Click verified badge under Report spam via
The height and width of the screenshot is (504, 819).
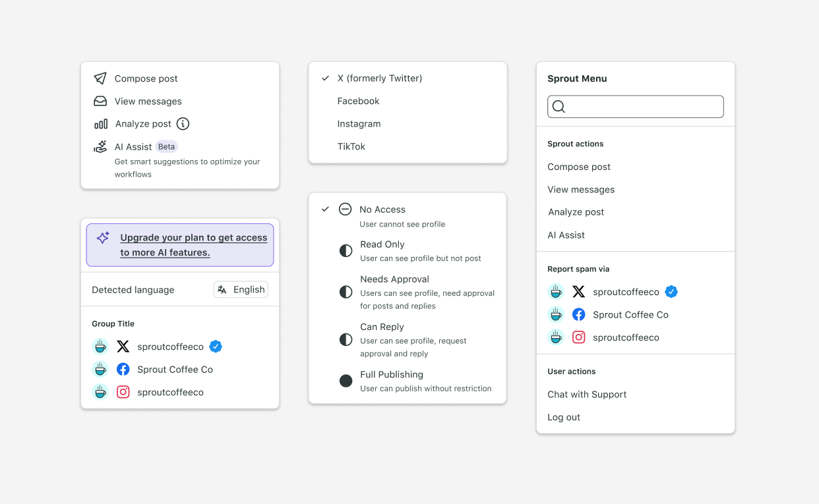[x=671, y=292]
